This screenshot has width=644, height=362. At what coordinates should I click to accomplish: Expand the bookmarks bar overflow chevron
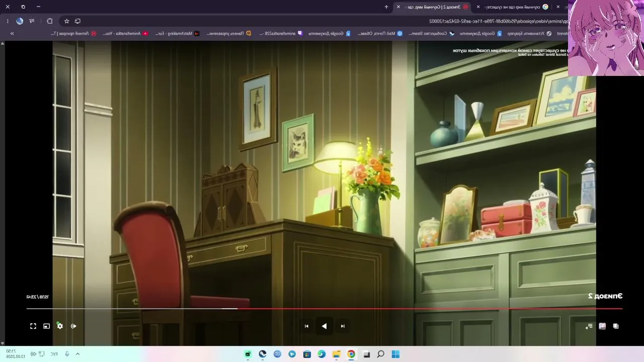click(12, 34)
